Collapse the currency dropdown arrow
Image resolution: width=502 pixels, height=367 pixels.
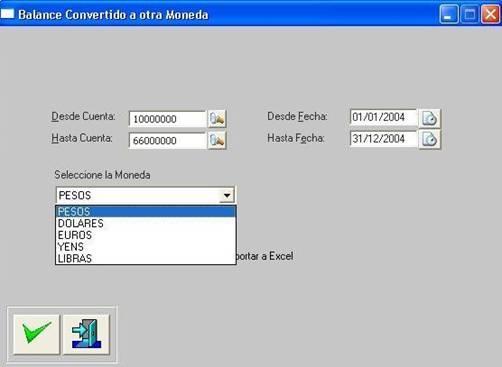click(x=227, y=195)
